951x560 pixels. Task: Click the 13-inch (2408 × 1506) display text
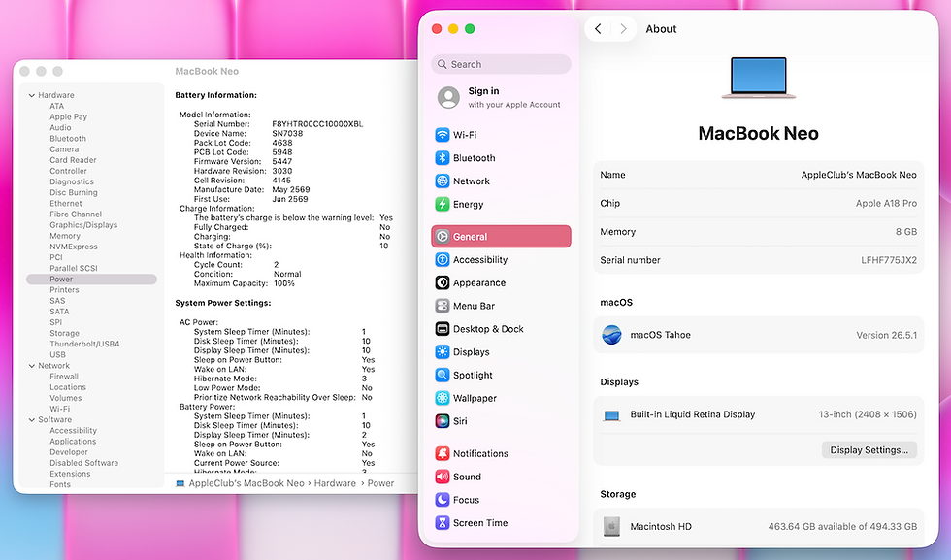868,414
